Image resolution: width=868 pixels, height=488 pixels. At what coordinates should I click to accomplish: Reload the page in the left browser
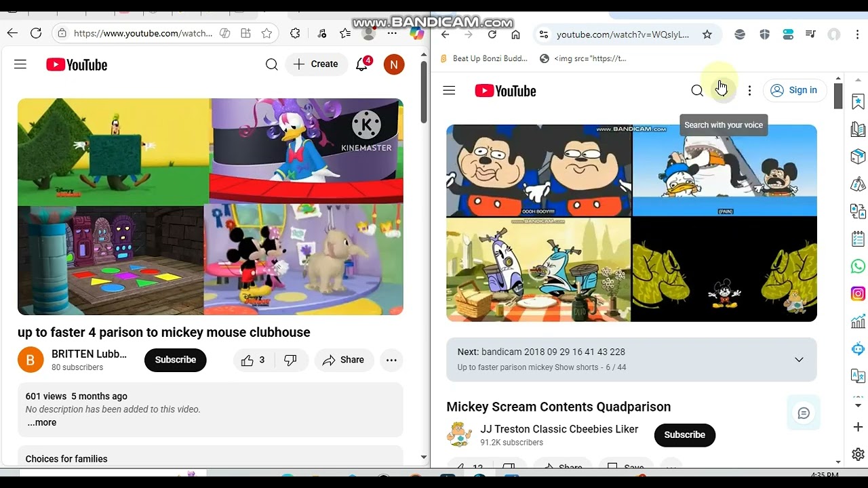(36, 33)
